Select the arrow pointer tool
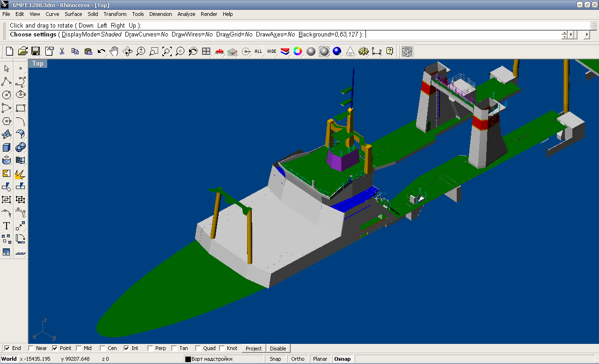The image size is (599, 364). pos(7,69)
